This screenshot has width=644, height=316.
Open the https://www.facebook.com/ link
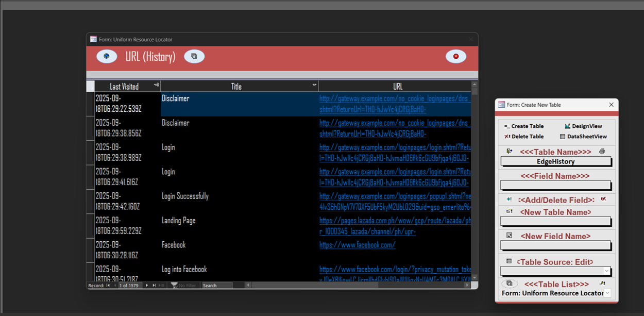[x=358, y=245]
